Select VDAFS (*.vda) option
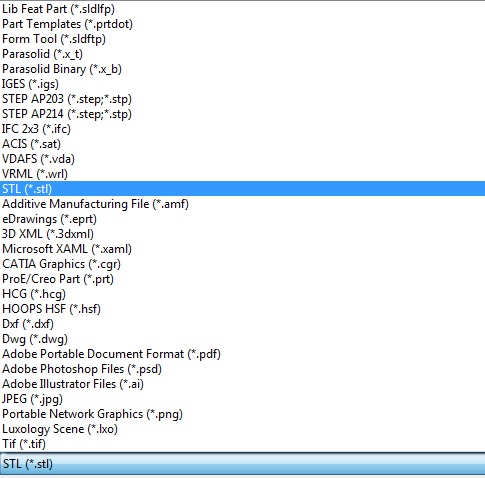This screenshot has width=485, height=478. (242, 159)
